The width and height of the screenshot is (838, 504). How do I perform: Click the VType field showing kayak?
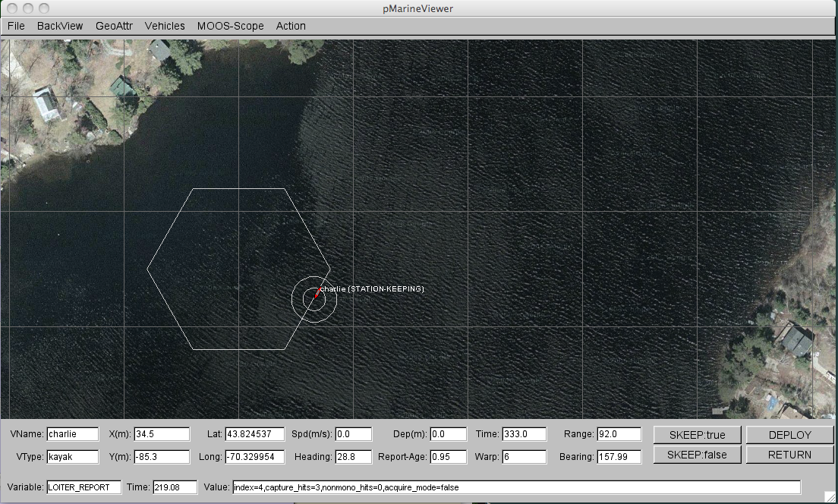[x=73, y=457]
